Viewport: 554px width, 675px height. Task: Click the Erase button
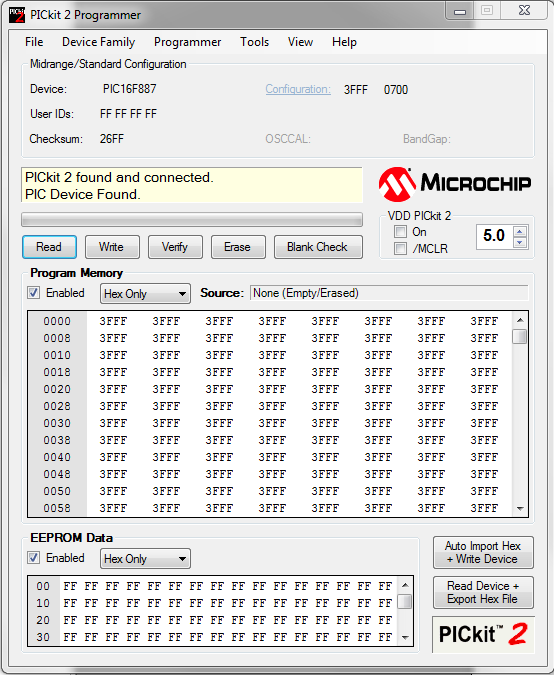pos(238,247)
